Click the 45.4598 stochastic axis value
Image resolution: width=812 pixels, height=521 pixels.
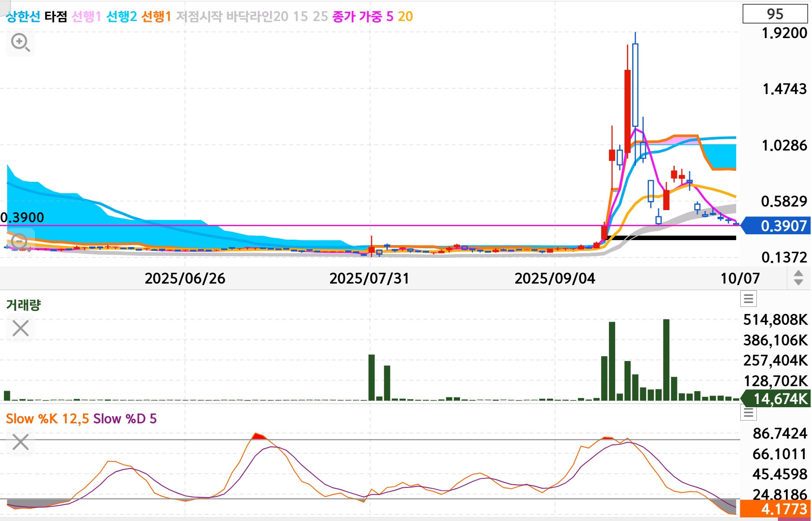pyautogui.click(x=780, y=474)
